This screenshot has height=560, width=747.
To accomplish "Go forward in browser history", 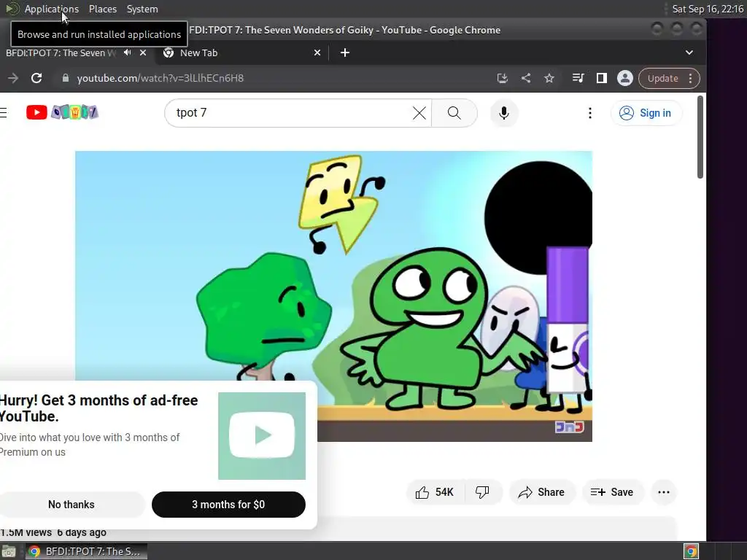I will pos(13,78).
